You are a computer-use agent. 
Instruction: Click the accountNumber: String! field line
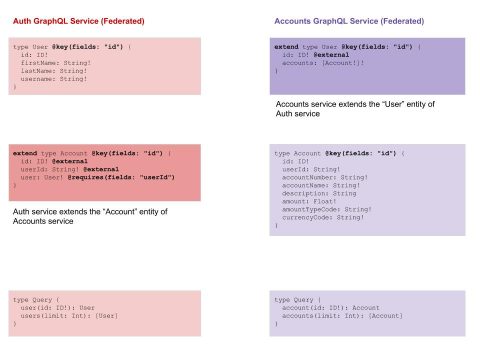click(x=325, y=177)
